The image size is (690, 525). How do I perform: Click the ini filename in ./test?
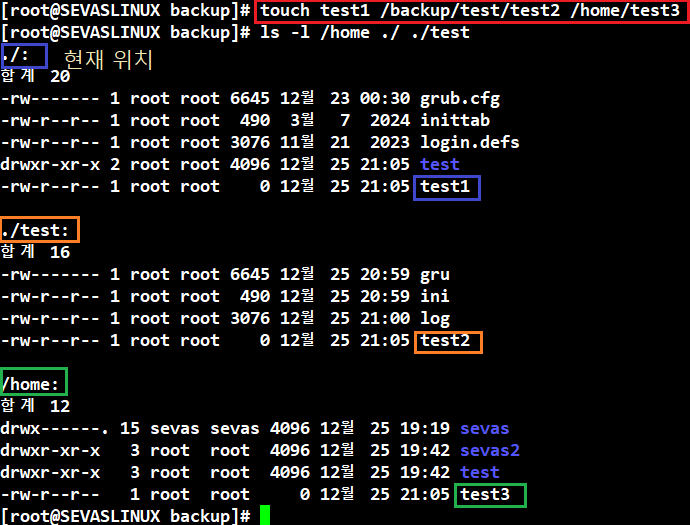pyautogui.click(x=435, y=296)
